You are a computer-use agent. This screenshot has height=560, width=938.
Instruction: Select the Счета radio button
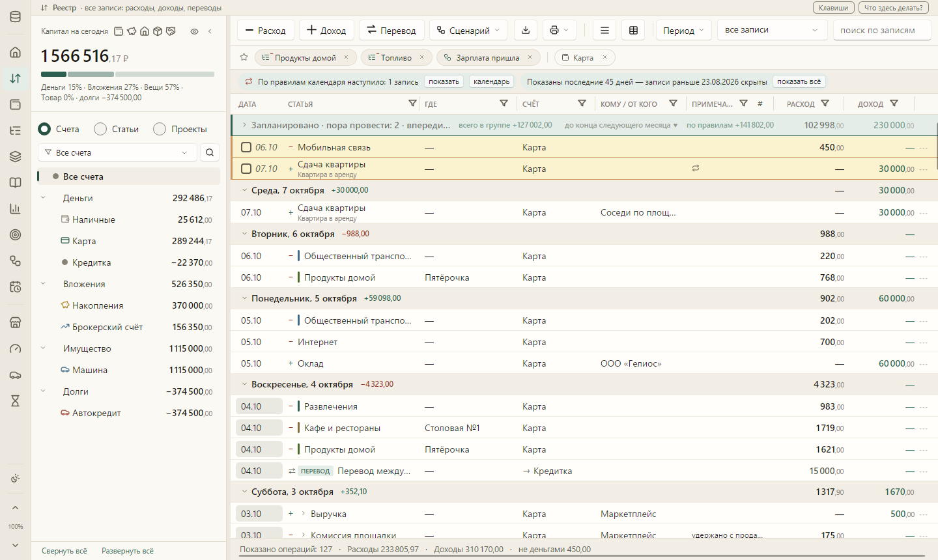[44, 129]
